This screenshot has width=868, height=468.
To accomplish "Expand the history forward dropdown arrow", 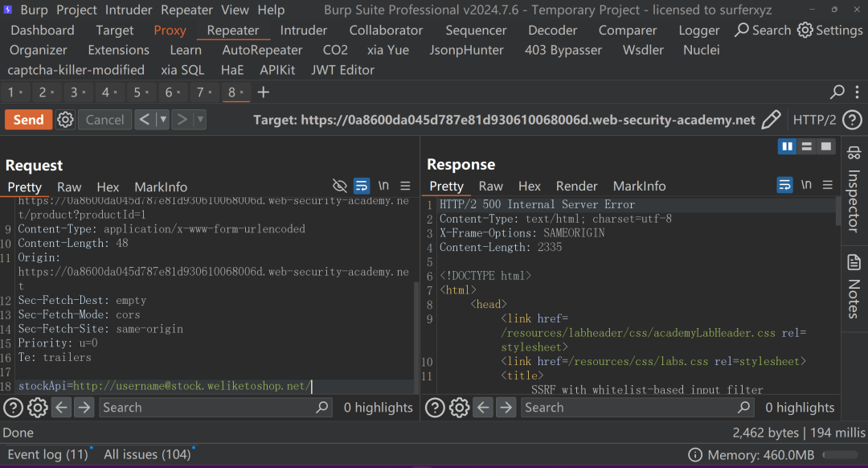I will coord(200,120).
